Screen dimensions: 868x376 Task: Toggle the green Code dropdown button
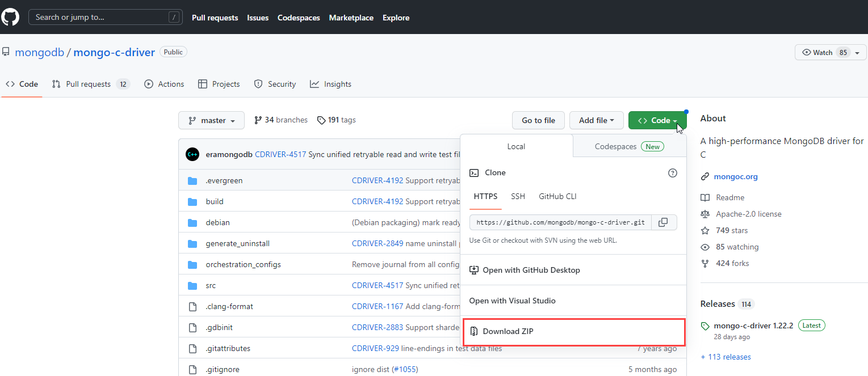click(x=657, y=120)
